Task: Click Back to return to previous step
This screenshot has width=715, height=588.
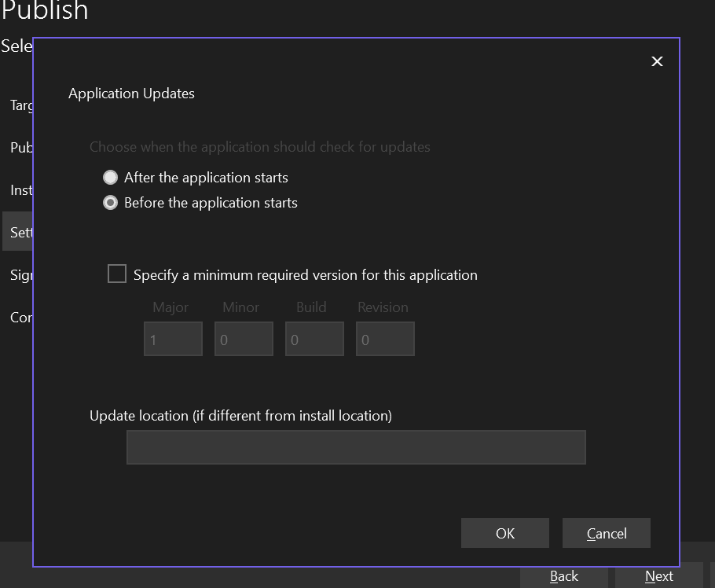Action: (564, 575)
